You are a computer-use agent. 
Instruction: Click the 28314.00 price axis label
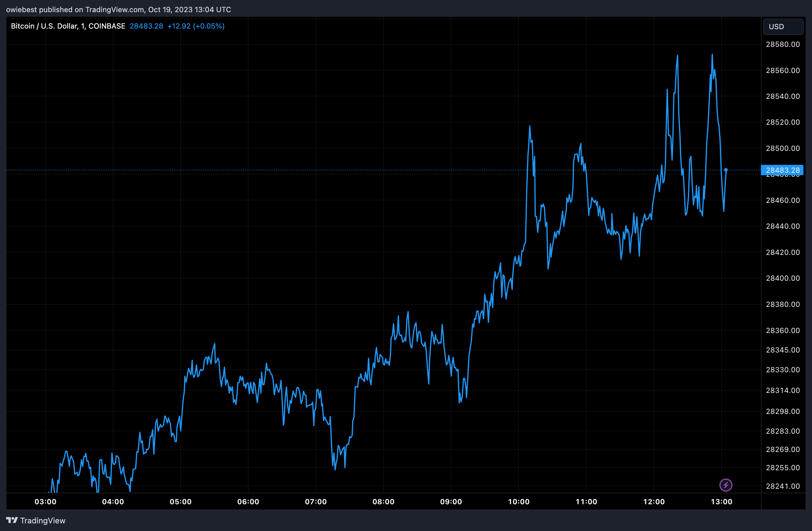click(x=783, y=390)
